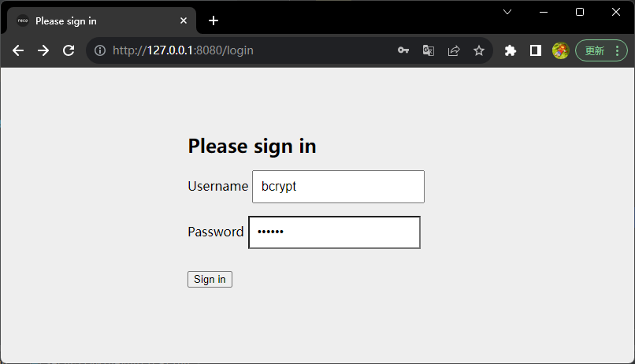
Task: View site information icon in address bar
Action: (x=100, y=50)
